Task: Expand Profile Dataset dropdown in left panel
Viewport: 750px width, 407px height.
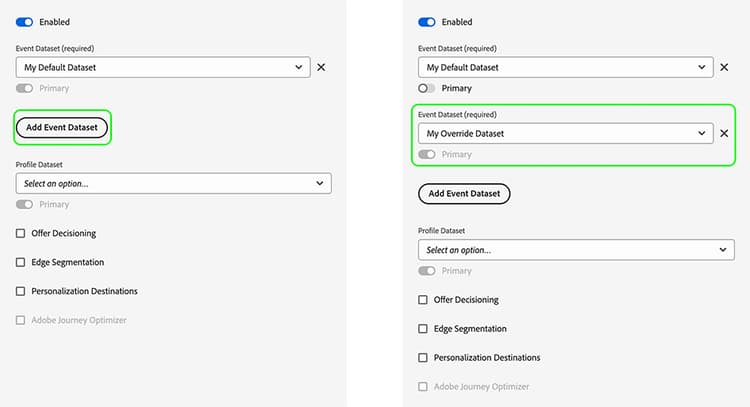Action: coord(173,183)
